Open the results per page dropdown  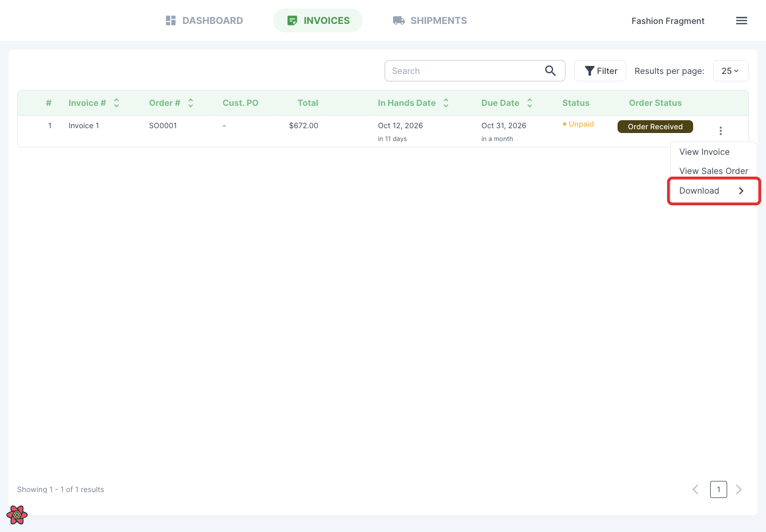coord(730,71)
